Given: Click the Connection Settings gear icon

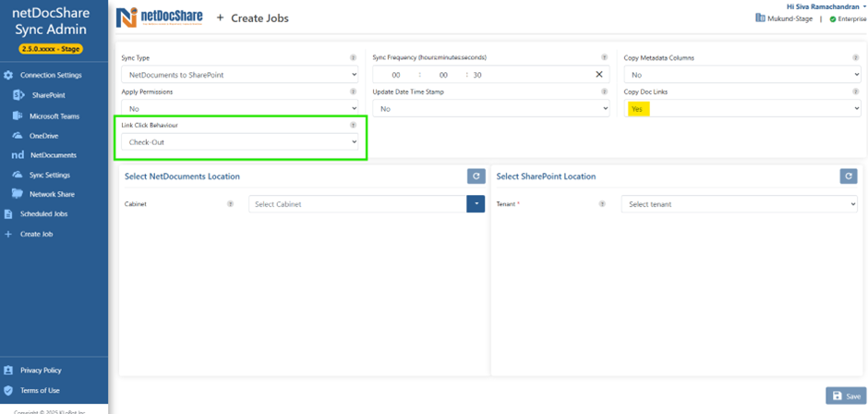Looking at the screenshot, I should click(x=8, y=75).
